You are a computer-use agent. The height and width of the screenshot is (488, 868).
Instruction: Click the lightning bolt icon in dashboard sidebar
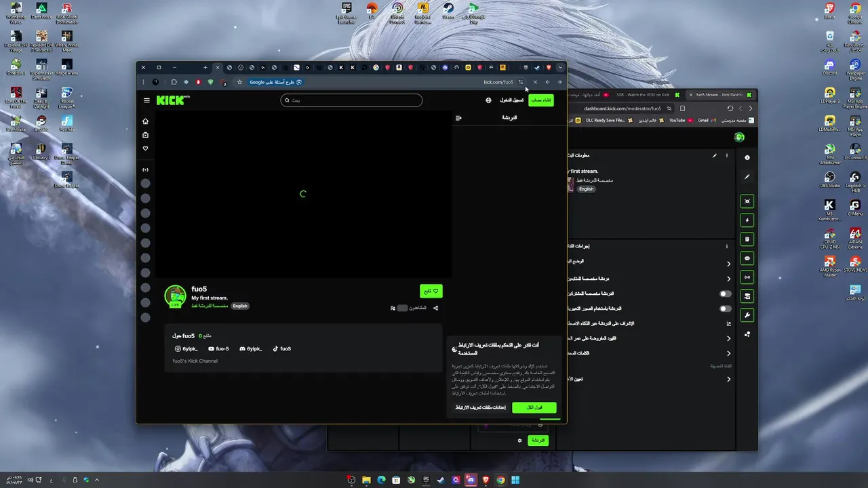pos(747,220)
